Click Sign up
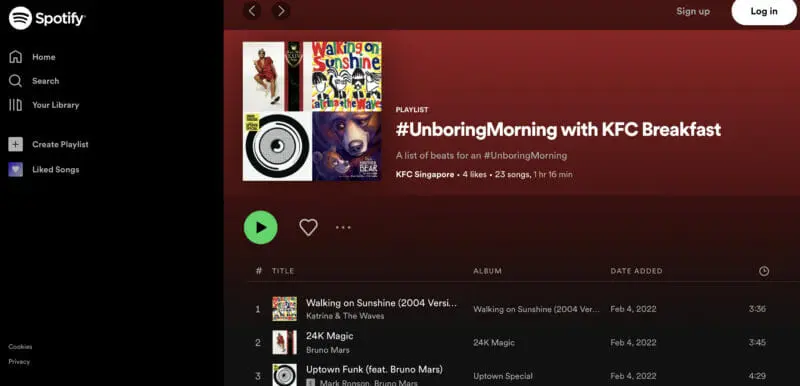The width and height of the screenshot is (800, 386). tap(693, 11)
